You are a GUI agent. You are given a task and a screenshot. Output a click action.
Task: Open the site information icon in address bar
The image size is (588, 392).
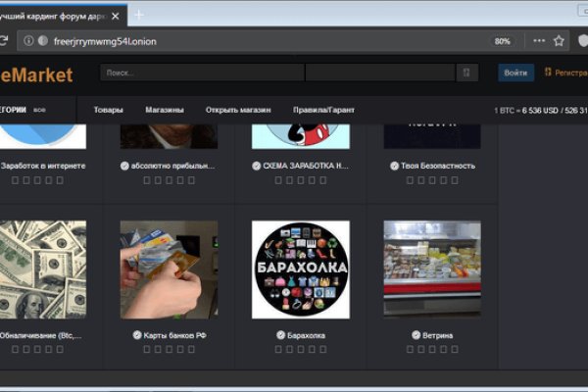pos(28,41)
